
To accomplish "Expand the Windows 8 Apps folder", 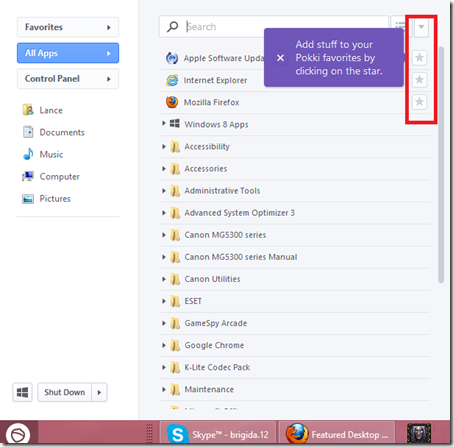I will click(x=164, y=124).
